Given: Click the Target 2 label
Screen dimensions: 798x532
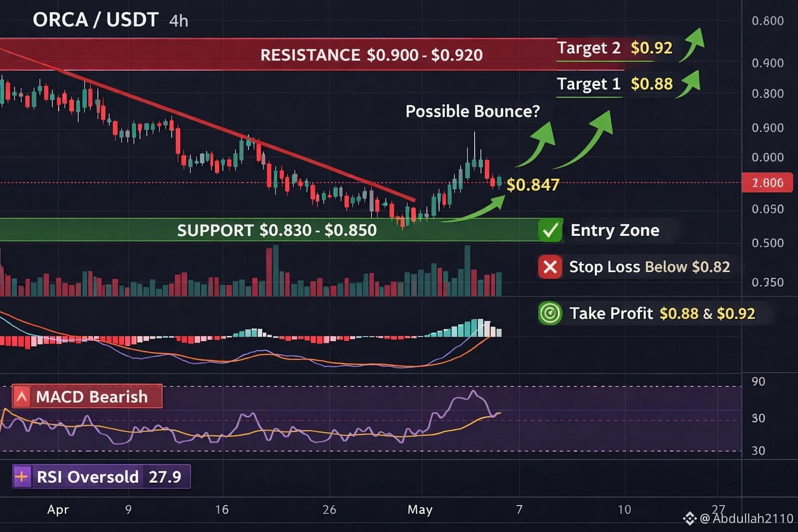Looking at the screenshot, I should point(589,48).
